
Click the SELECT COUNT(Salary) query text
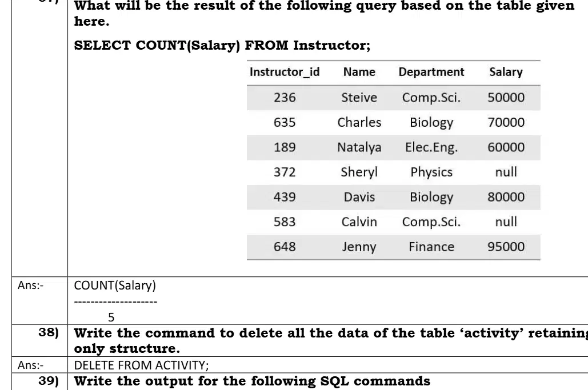[222, 45]
